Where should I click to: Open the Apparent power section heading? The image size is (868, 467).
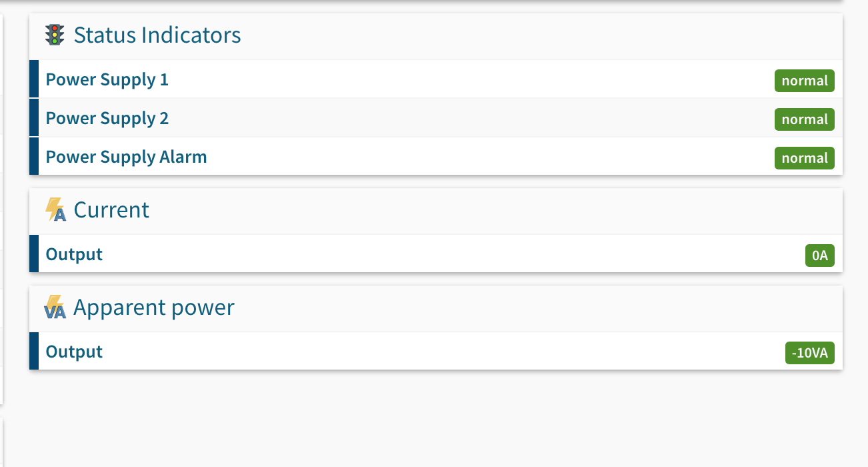[154, 308]
